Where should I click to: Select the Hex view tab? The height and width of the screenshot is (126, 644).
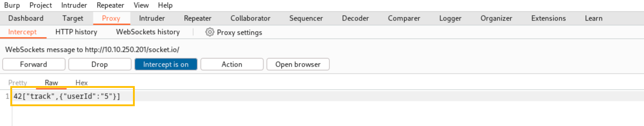click(x=81, y=83)
